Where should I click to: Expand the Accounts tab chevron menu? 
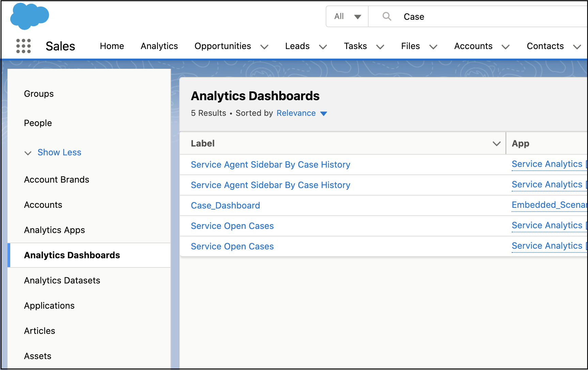[x=506, y=47]
